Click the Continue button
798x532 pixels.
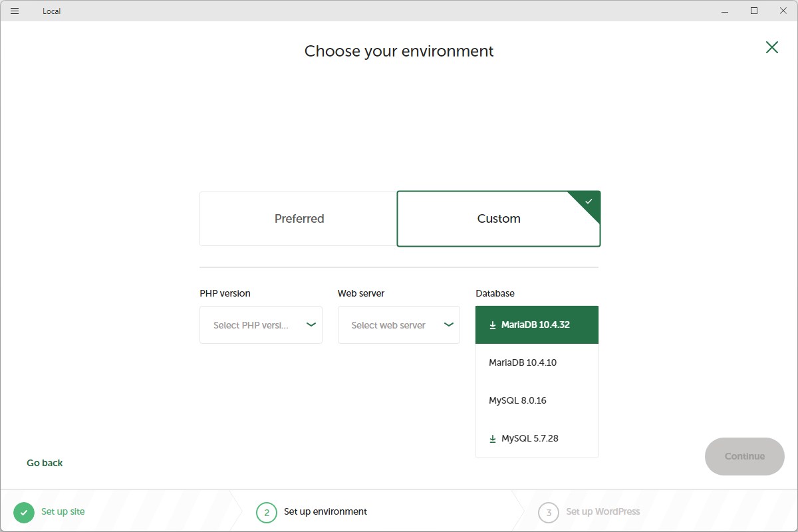pos(745,456)
